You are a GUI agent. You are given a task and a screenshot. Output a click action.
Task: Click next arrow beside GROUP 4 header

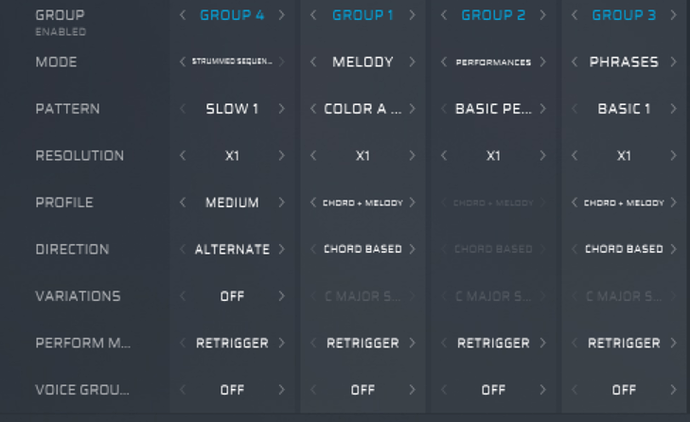[x=281, y=15]
